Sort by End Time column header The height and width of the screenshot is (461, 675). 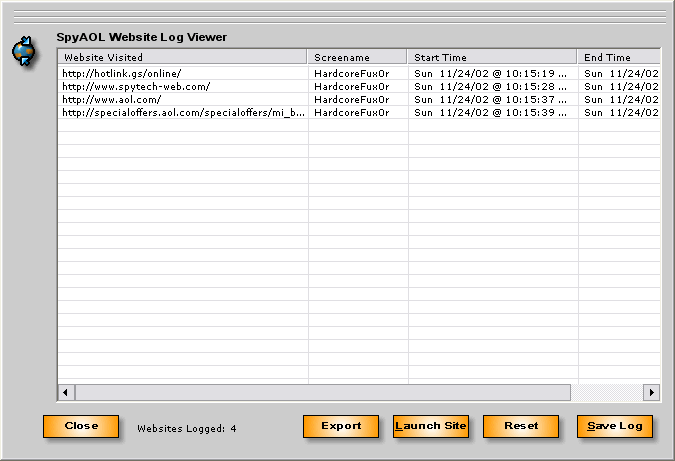(x=618, y=57)
